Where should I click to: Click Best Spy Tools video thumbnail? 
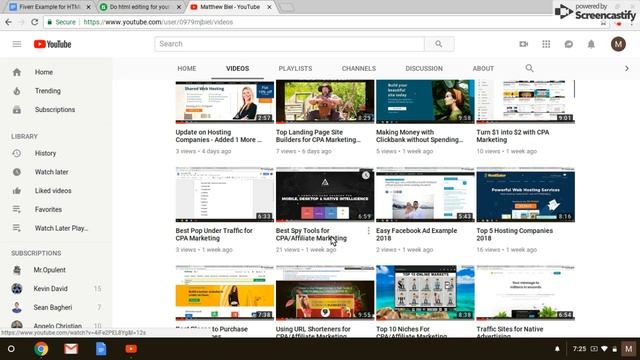pyautogui.click(x=325, y=195)
